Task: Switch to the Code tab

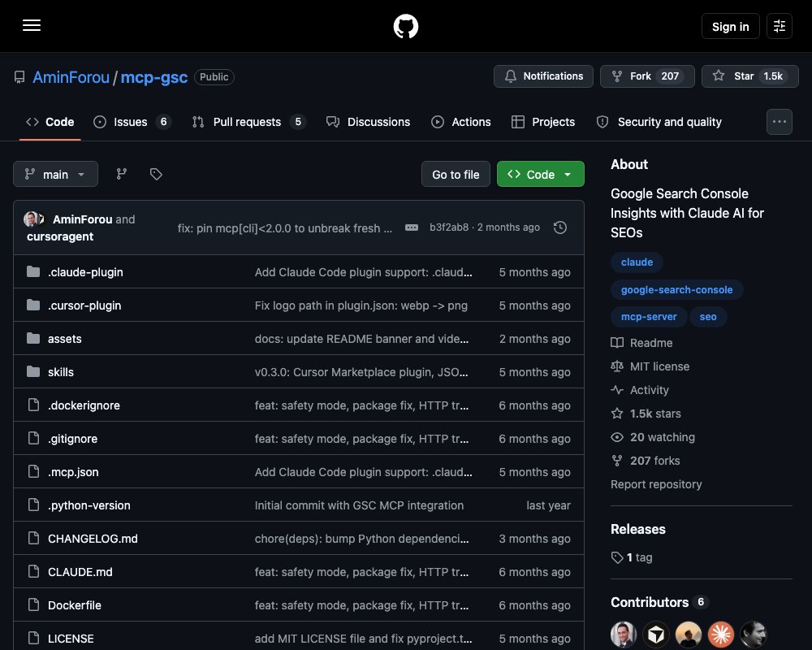Action: (50, 122)
